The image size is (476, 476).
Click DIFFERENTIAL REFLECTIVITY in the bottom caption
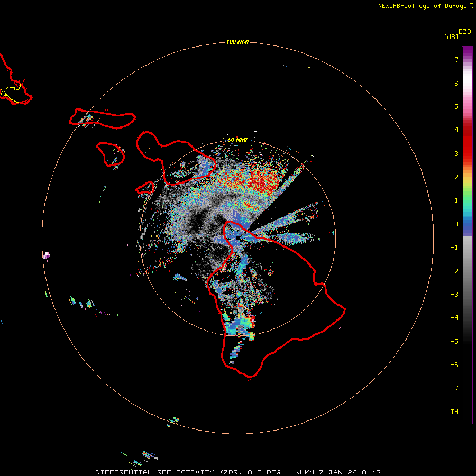click(x=154, y=472)
